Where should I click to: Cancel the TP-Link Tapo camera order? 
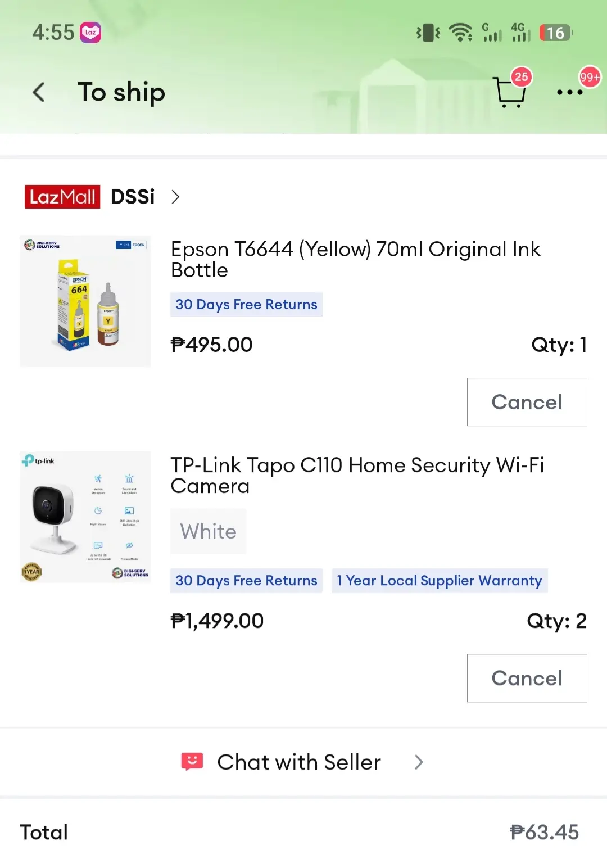(x=527, y=678)
